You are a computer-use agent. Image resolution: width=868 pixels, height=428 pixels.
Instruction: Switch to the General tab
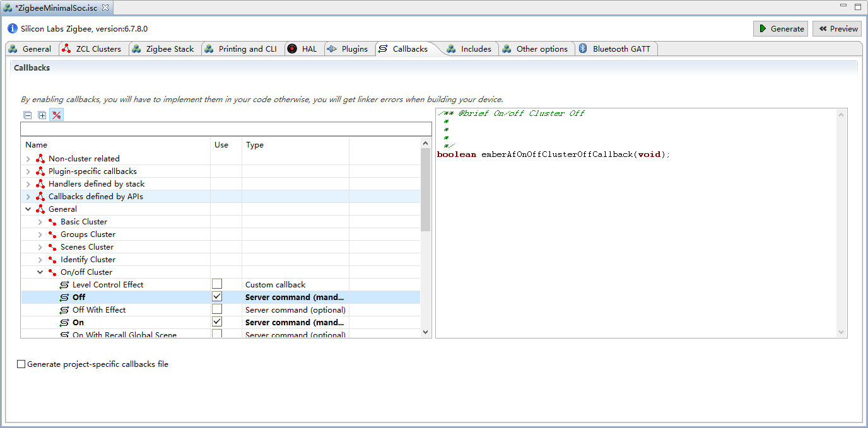[x=30, y=49]
